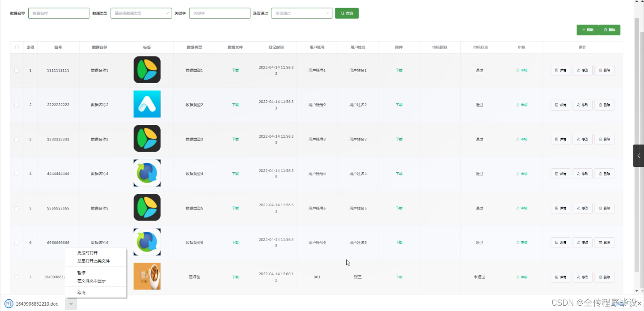Open the 是否通过 dropdown

(301, 13)
